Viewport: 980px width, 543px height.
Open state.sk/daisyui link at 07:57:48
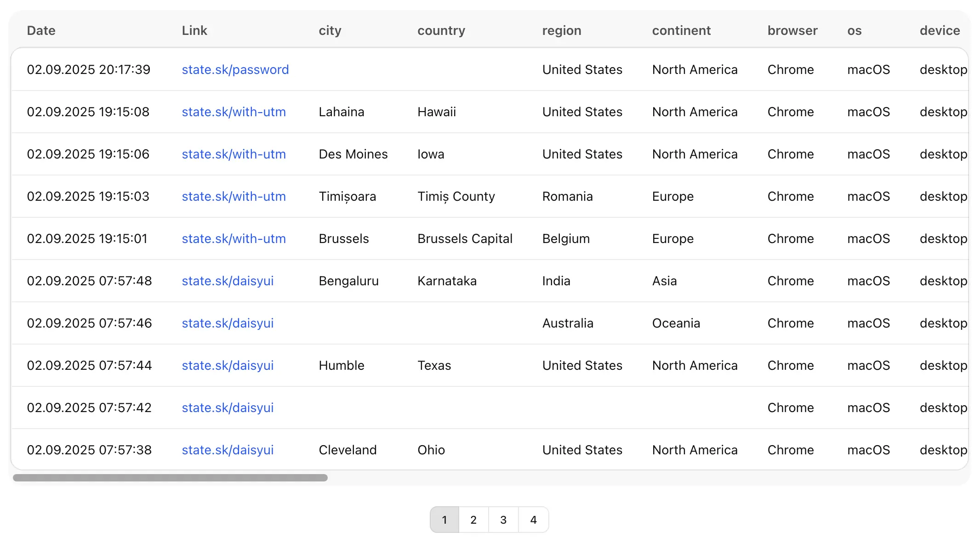coord(228,281)
